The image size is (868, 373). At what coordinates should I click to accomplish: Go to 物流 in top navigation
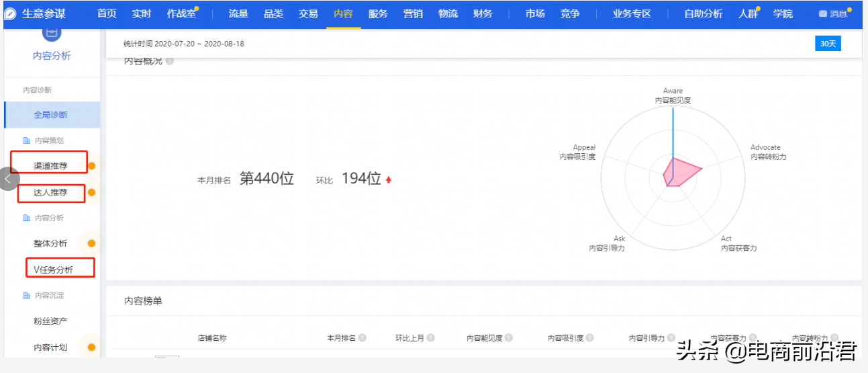tap(448, 13)
